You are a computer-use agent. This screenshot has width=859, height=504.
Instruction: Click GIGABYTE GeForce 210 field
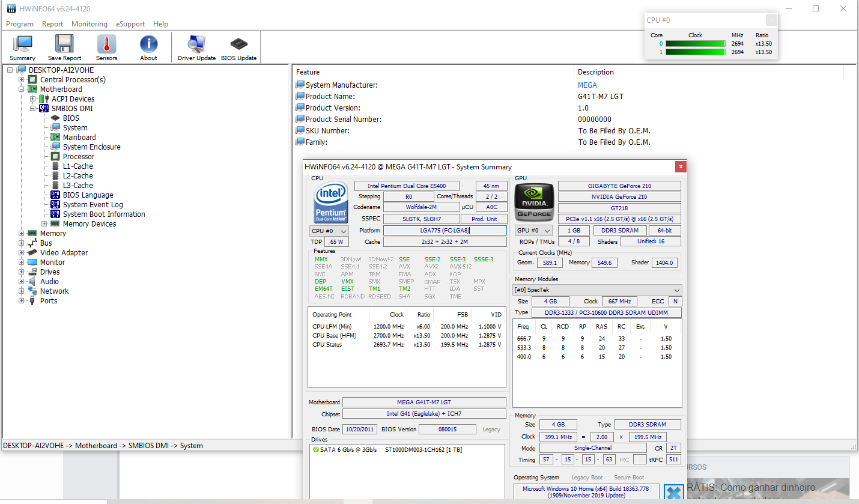(619, 186)
